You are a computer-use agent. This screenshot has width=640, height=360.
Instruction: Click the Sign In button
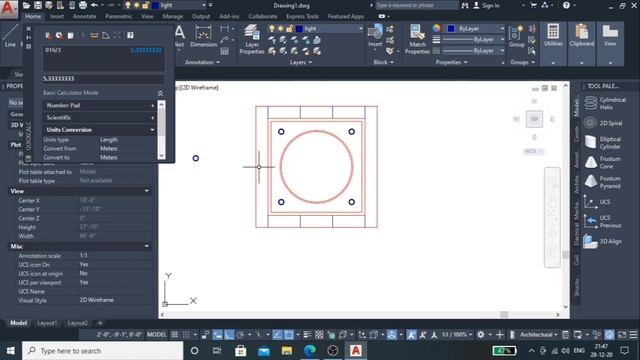pyautogui.click(x=487, y=5)
